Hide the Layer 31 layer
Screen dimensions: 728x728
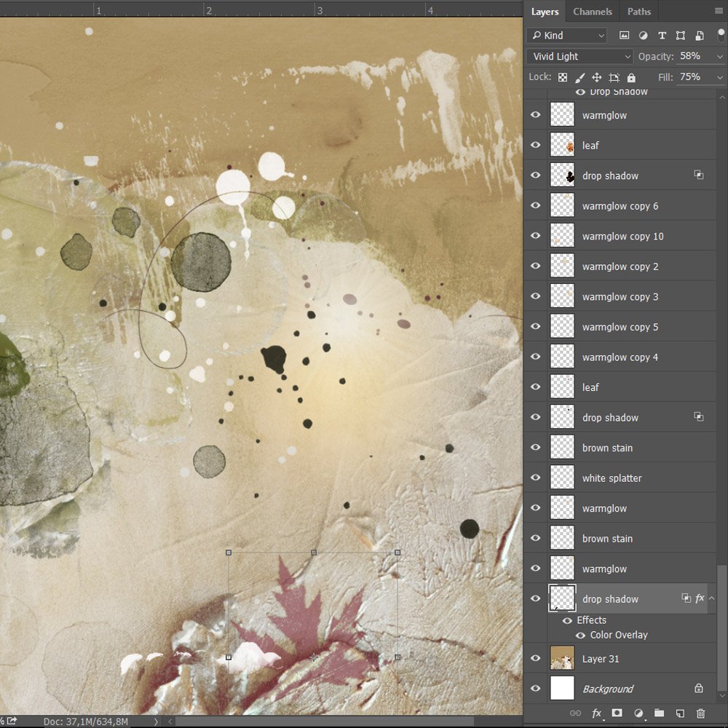tap(536, 659)
